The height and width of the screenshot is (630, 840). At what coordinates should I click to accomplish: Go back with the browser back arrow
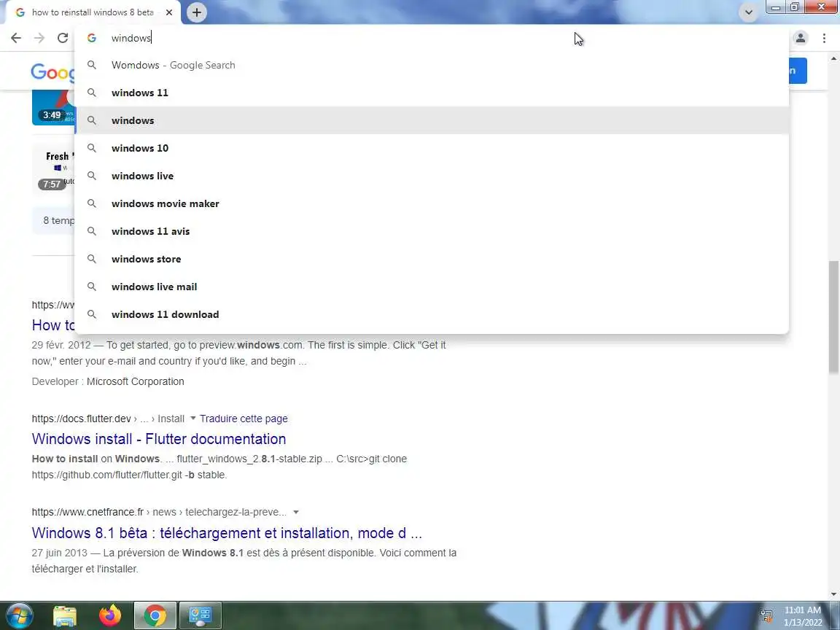(x=16, y=38)
